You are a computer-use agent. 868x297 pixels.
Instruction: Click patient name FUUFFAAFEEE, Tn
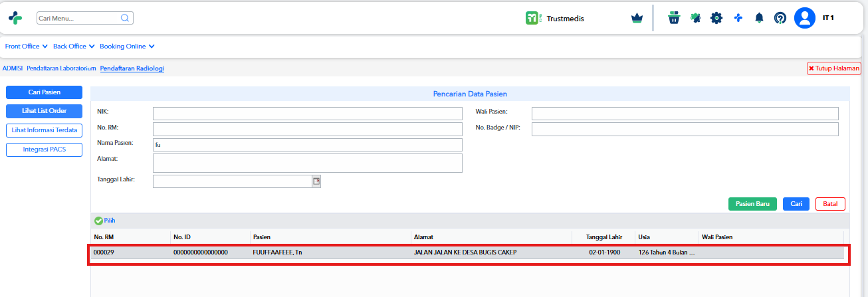pos(277,252)
